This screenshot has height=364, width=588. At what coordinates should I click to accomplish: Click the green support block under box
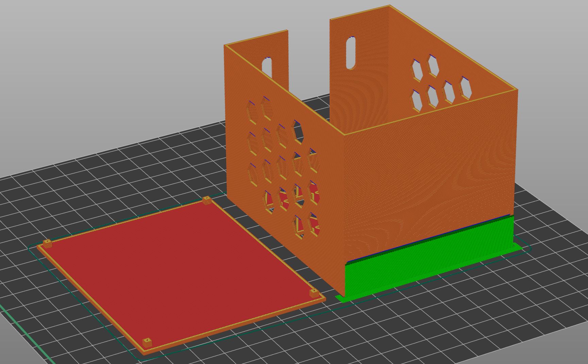(429, 258)
